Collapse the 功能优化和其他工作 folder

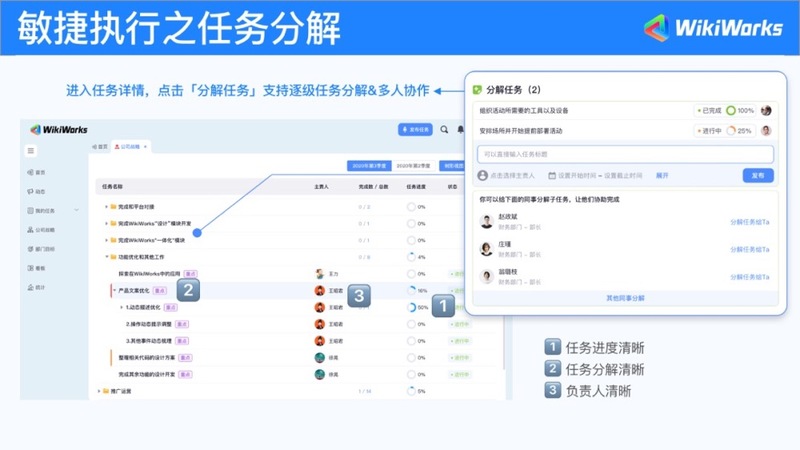tap(106, 257)
